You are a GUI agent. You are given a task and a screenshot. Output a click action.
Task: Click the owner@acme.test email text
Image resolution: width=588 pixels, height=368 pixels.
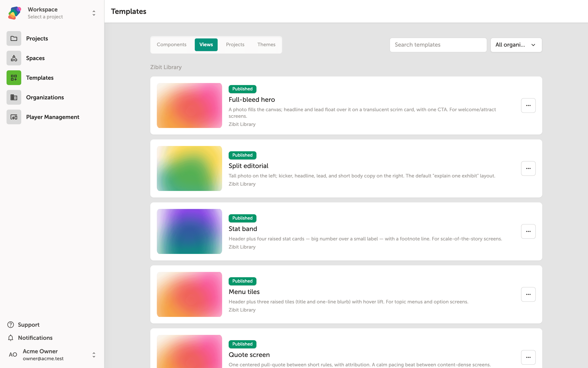tap(43, 359)
